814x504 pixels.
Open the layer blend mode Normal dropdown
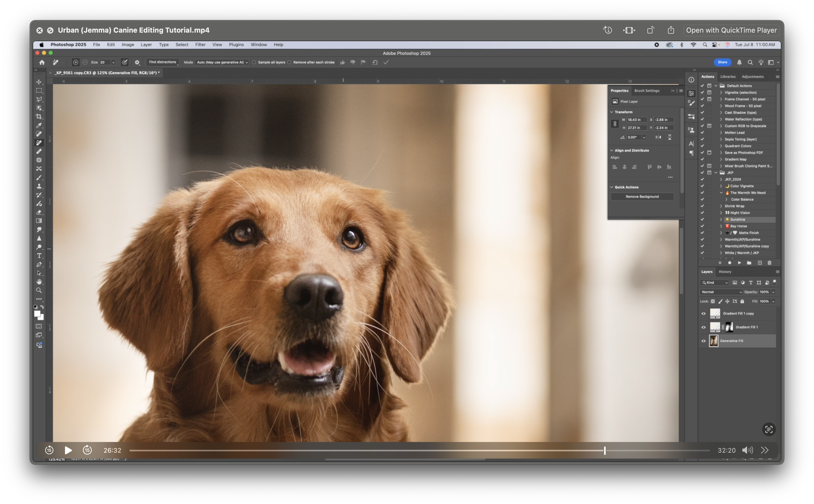(x=721, y=292)
